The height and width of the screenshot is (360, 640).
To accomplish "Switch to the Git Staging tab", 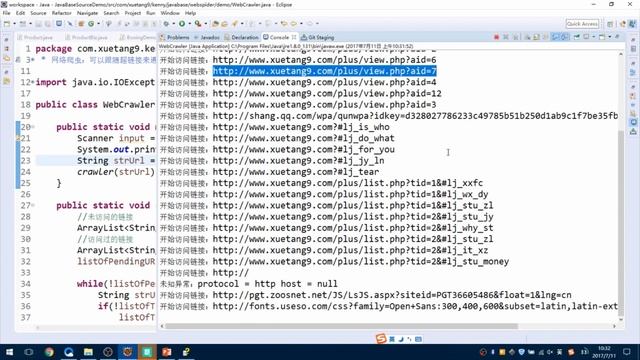I will coord(318,37).
